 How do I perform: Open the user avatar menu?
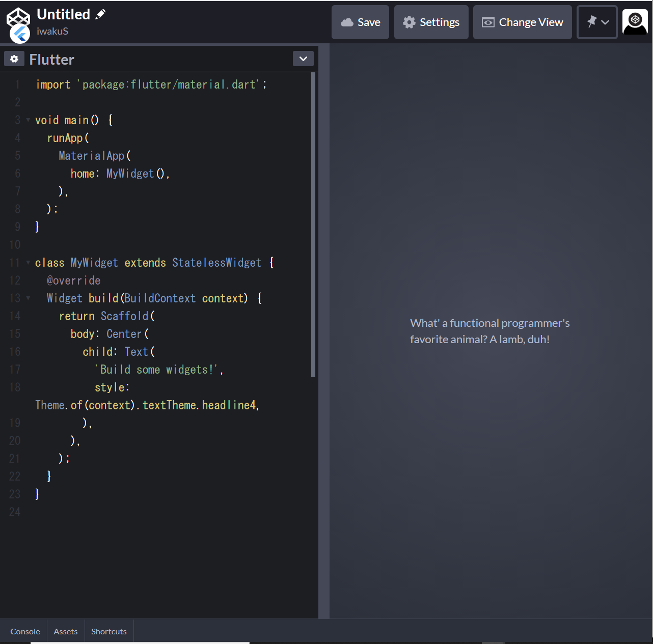(635, 22)
